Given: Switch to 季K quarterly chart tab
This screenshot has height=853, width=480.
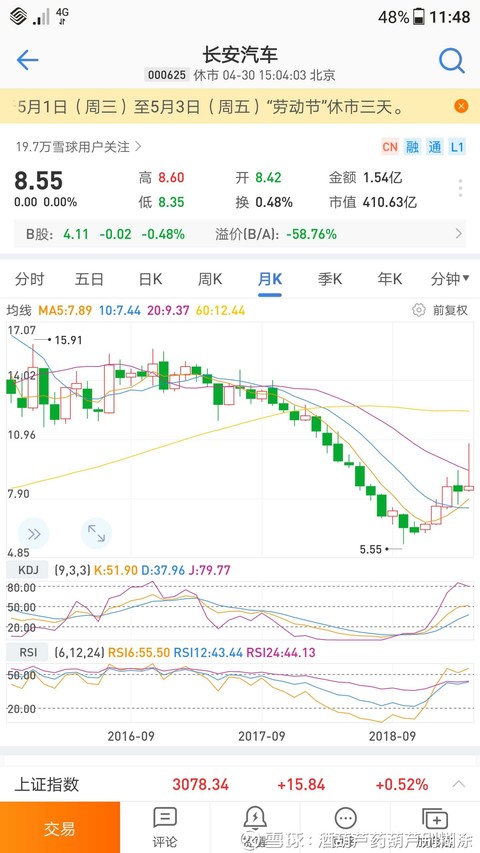Looking at the screenshot, I should tap(330, 280).
